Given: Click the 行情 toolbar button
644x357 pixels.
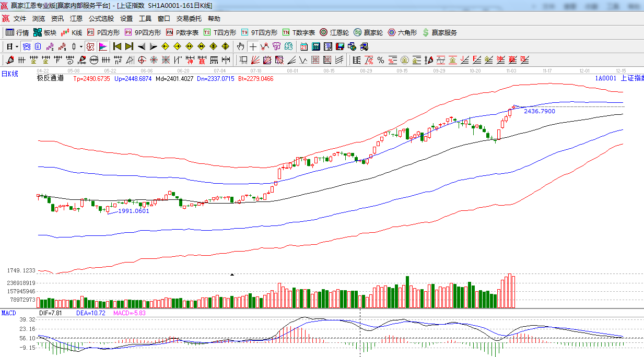Looking at the screenshot, I should 17,32.
